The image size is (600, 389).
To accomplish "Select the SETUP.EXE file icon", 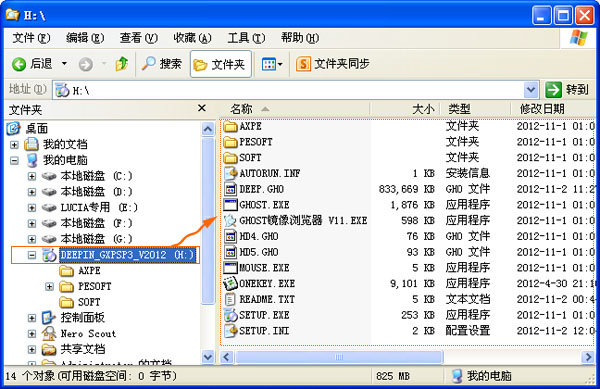I will [231, 315].
